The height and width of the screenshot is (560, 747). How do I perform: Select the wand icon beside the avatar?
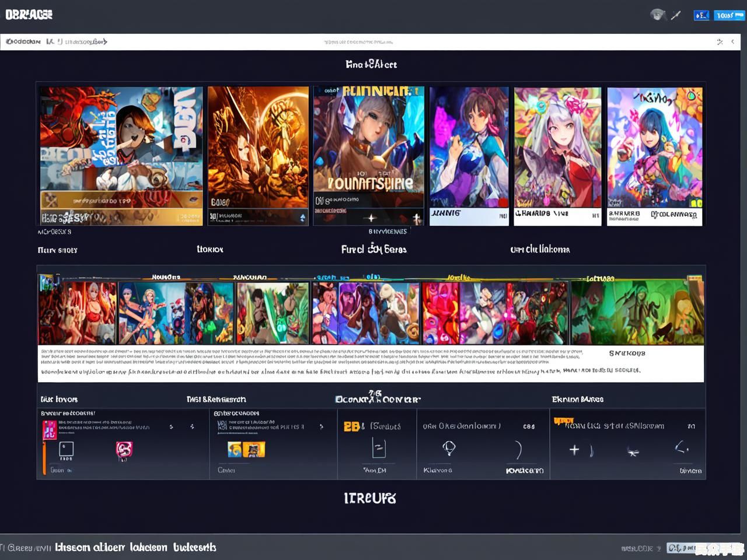(676, 15)
